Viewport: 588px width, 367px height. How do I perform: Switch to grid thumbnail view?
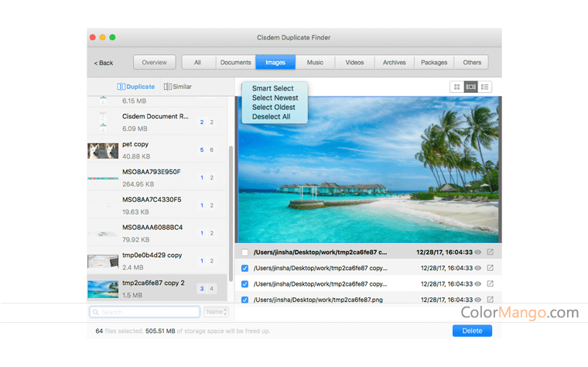[x=457, y=87]
